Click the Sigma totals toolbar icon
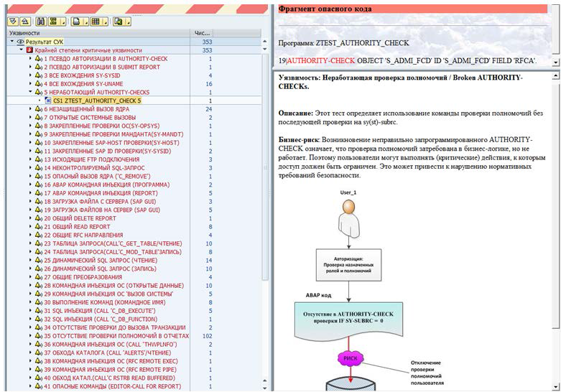The image size is (561, 392). coord(53,22)
